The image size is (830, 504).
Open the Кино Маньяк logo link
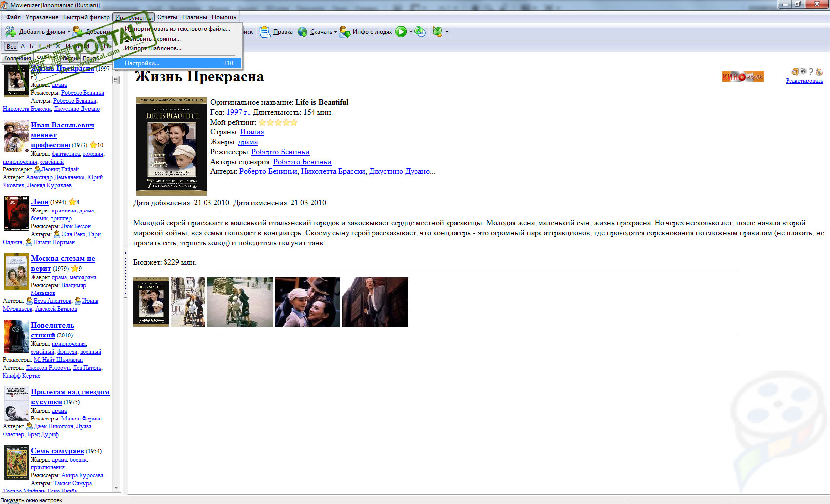tap(743, 77)
